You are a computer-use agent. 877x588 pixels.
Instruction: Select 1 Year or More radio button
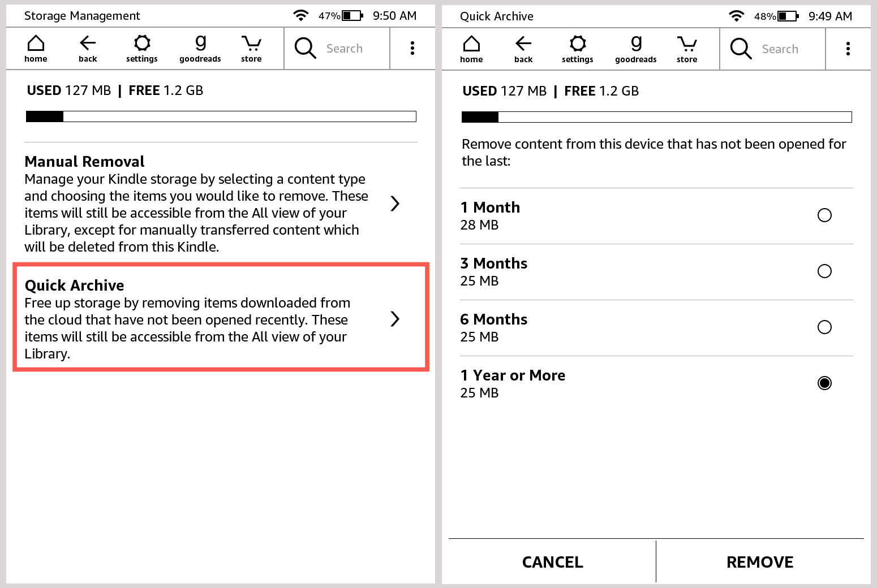click(x=824, y=383)
